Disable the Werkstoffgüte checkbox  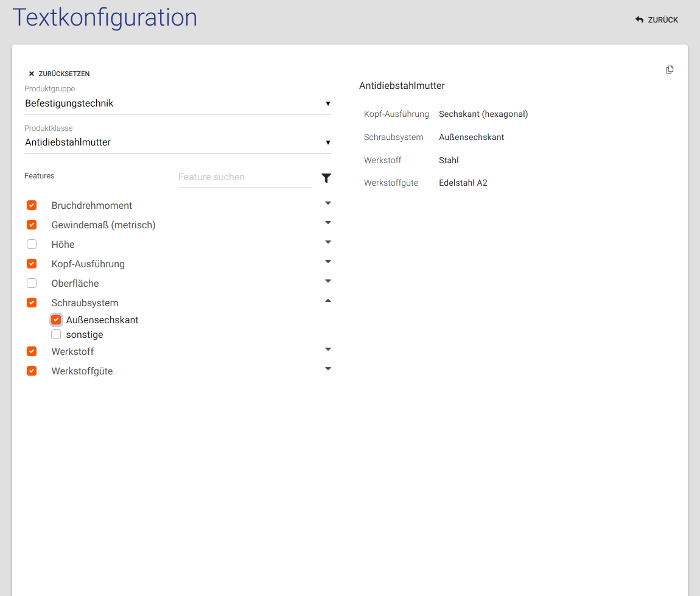click(x=32, y=371)
